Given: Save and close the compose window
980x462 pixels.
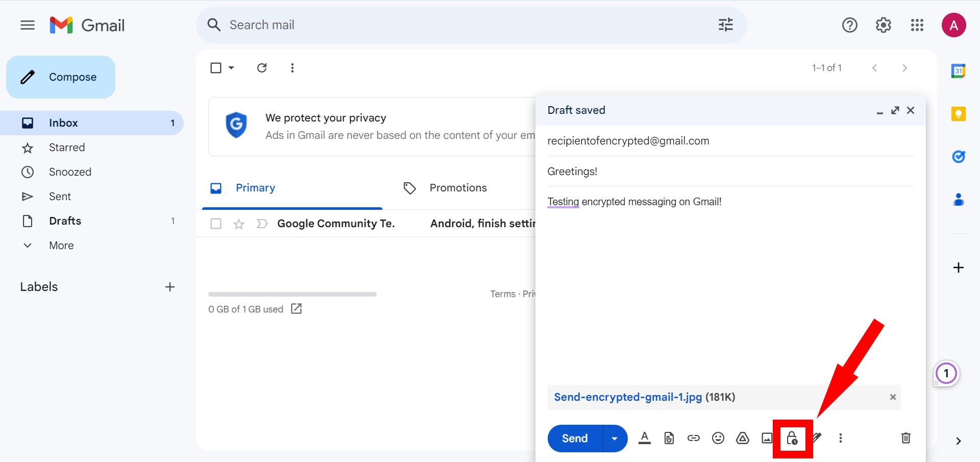Looking at the screenshot, I should click(x=910, y=110).
